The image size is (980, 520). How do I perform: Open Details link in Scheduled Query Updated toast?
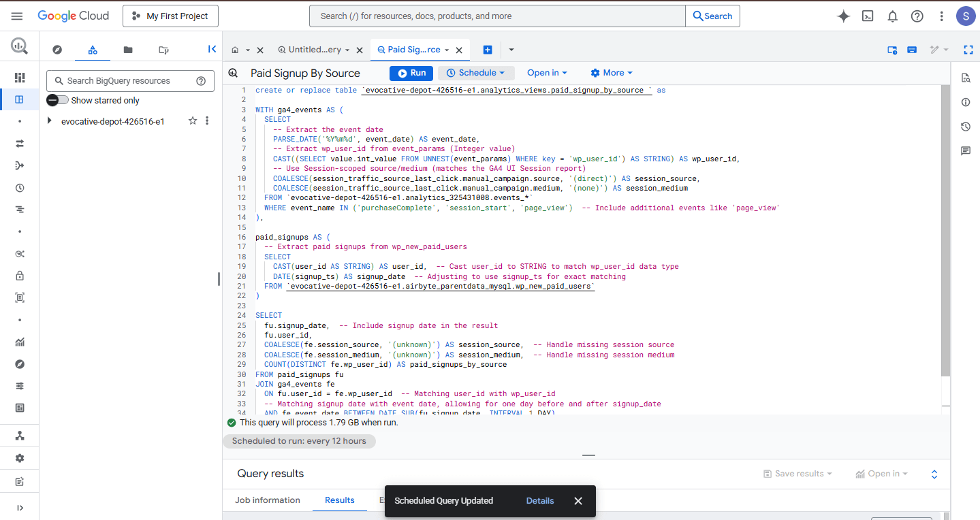(x=540, y=500)
